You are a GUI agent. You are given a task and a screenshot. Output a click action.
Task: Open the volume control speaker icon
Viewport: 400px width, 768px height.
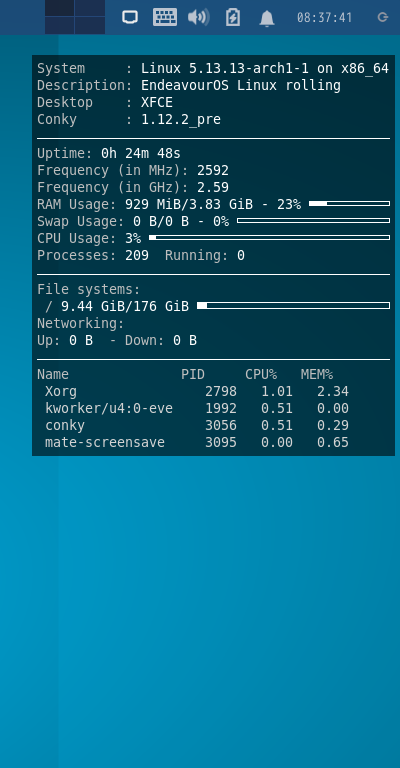tap(198, 18)
